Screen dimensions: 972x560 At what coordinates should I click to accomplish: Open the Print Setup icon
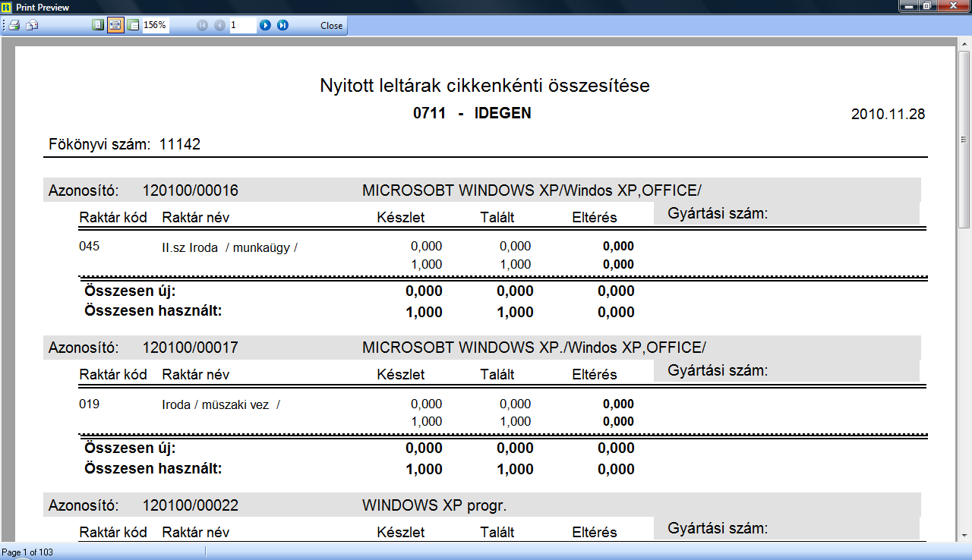click(x=32, y=25)
